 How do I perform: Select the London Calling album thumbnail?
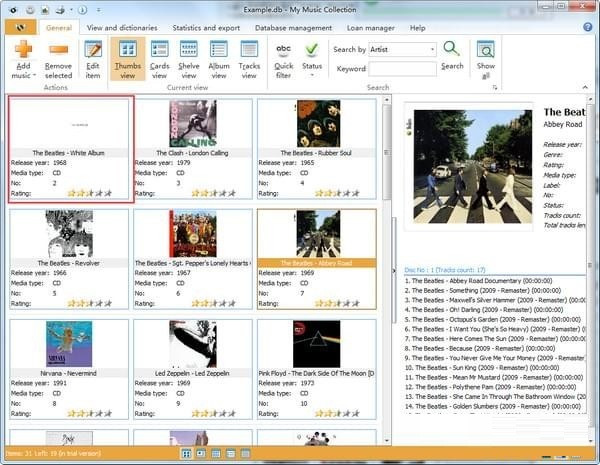click(x=193, y=125)
